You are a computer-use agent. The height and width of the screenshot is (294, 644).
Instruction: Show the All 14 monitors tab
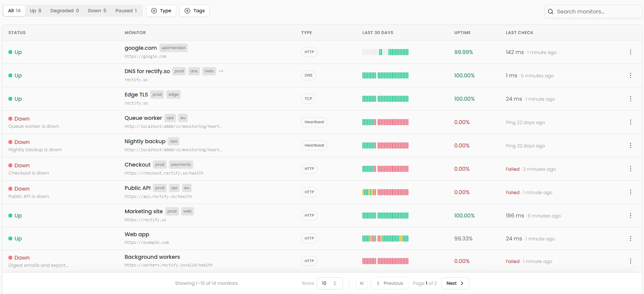pyautogui.click(x=15, y=11)
